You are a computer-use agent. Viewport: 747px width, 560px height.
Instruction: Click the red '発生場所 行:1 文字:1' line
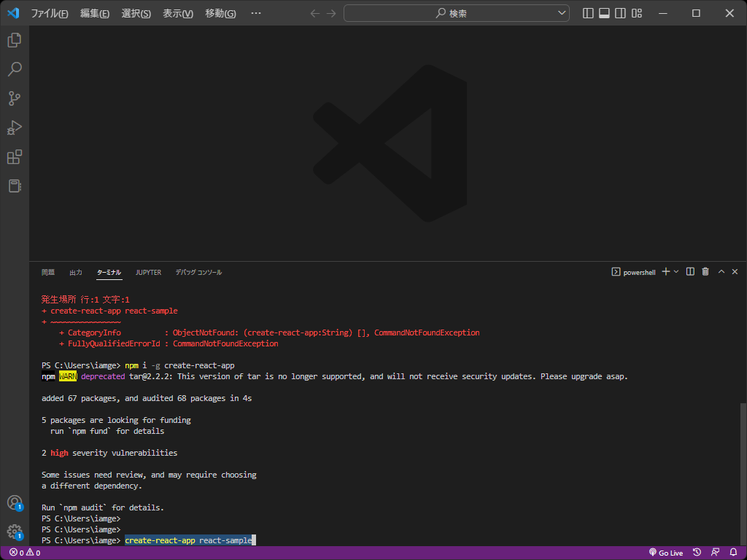[x=85, y=300]
